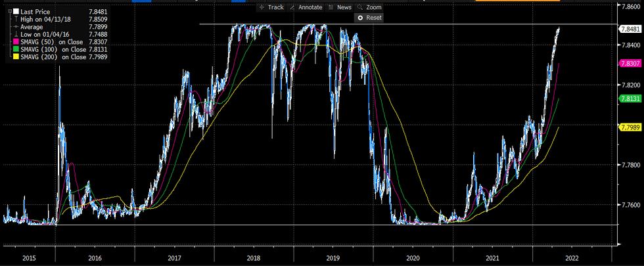Select the Reset radio button
This screenshot has width=644, height=266.
[x=359, y=18]
